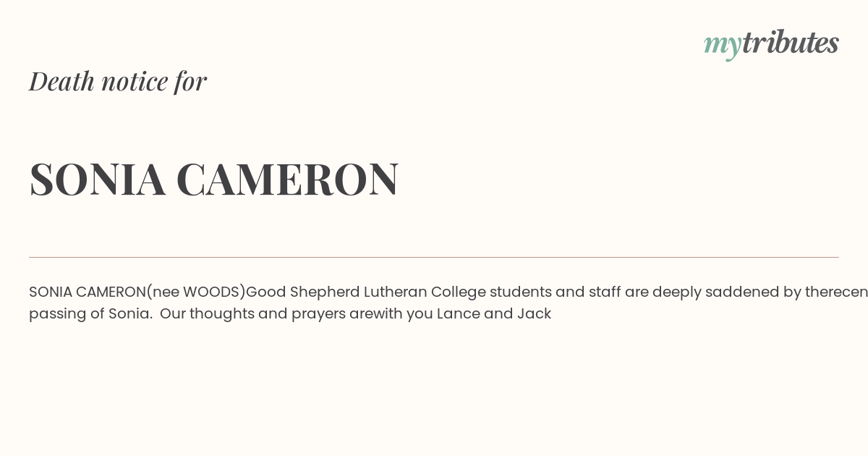
Task: Click "CAMERON" in the large bold title
Action: (287, 179)
